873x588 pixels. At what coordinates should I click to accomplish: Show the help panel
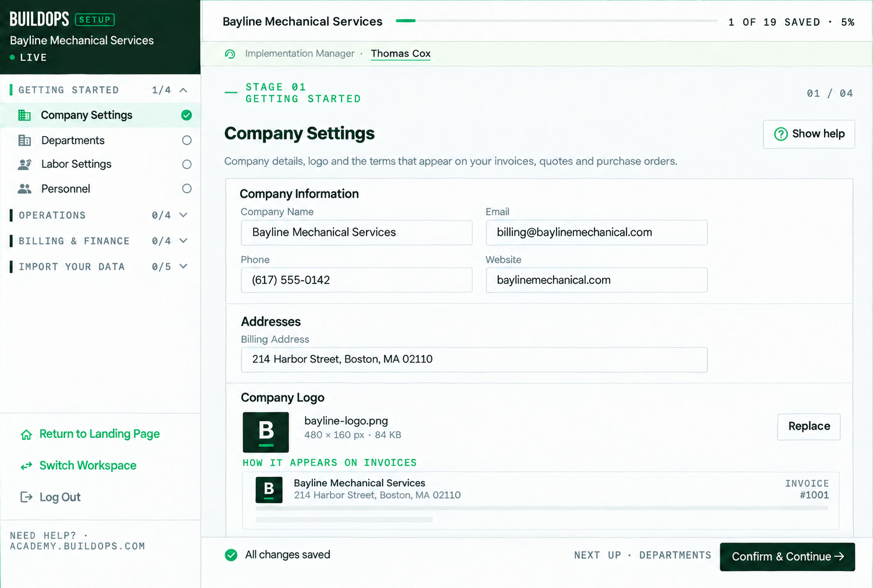point(809,134)
